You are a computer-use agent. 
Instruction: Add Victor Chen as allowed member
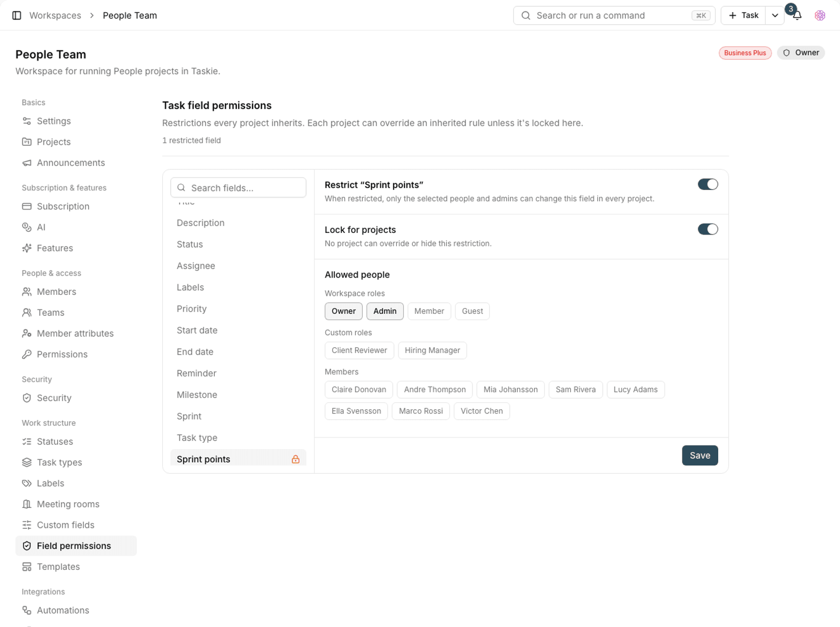point(481,411)
